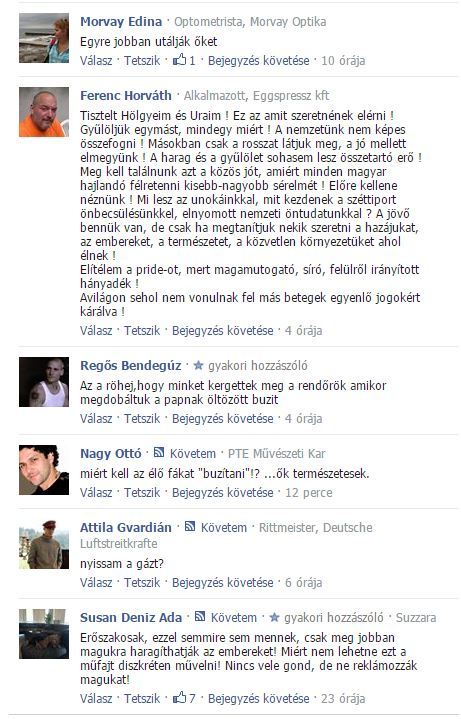
Task: Open Nagy Ottó's profile picture
Action: 44,470
